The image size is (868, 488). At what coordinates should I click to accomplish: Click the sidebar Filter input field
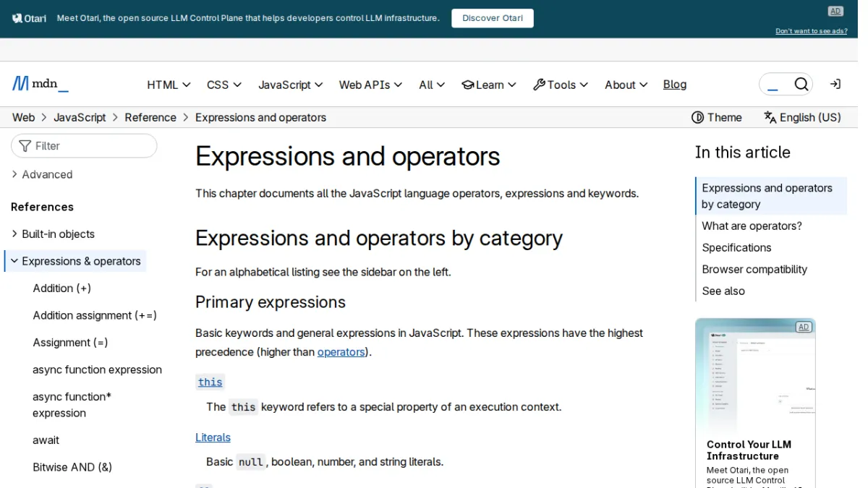(84, 146)
